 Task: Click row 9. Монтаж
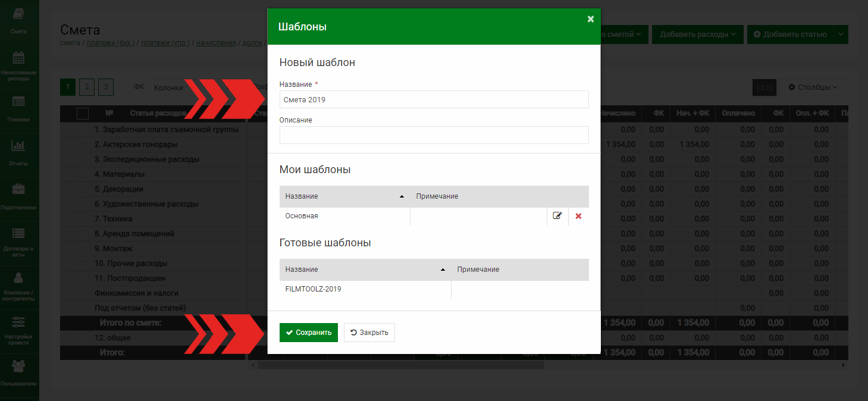point(114,248)
